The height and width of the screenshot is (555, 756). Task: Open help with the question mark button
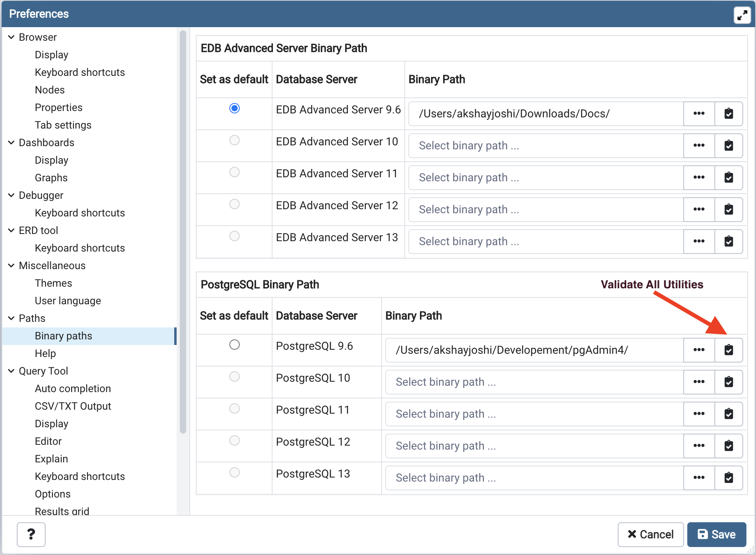(x=31, y=534)
